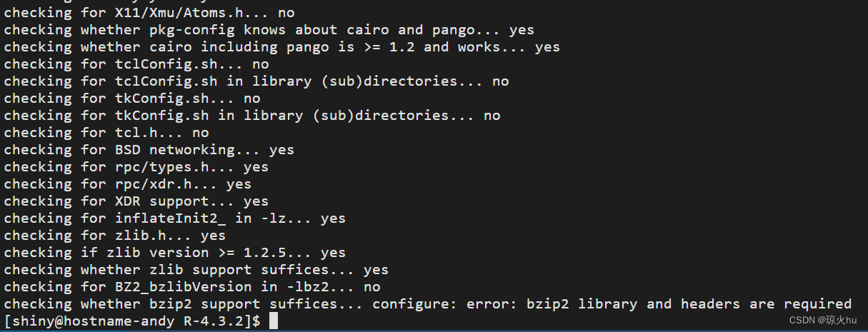The width and height of the screenshot is (868, 332).
Task: Click the "checking for tkConfig.sh... no" line
Action: [131, 99]
